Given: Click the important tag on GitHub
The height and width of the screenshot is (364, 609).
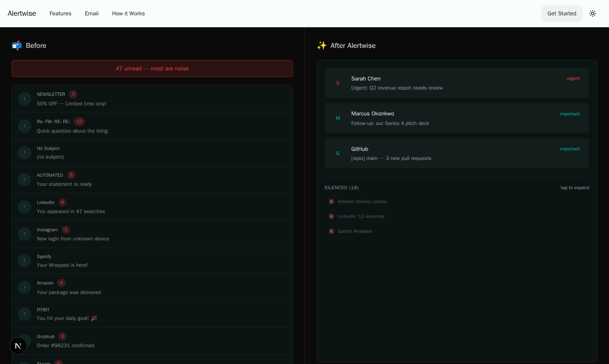Looking at the screenshot, I should (x=570, y=149).
